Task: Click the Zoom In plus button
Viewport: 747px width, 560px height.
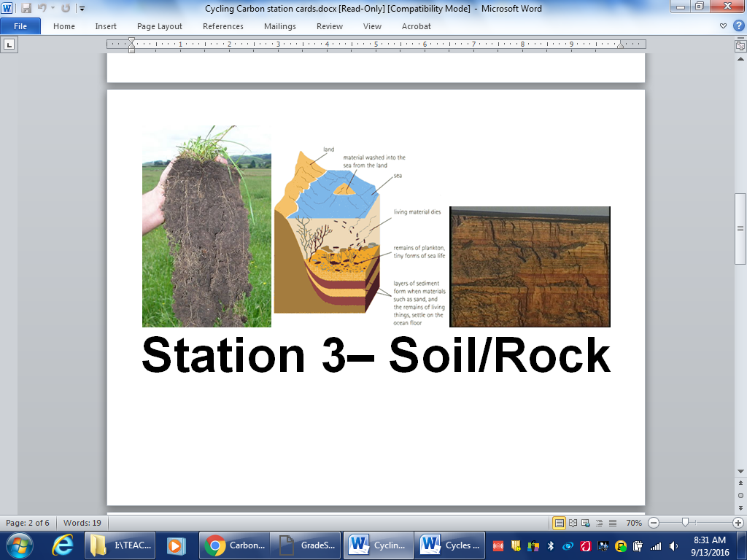Action: 738,523
